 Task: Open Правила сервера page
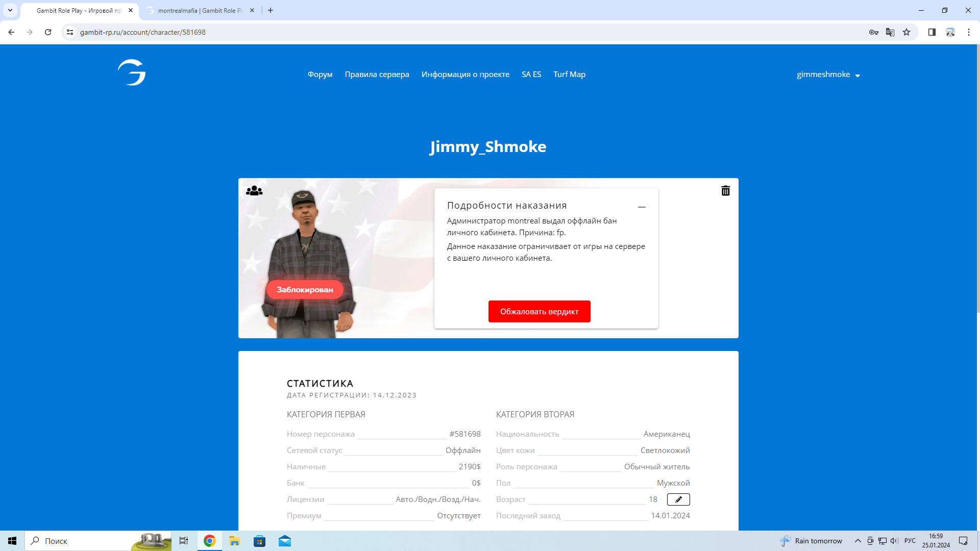click(377, 74)
